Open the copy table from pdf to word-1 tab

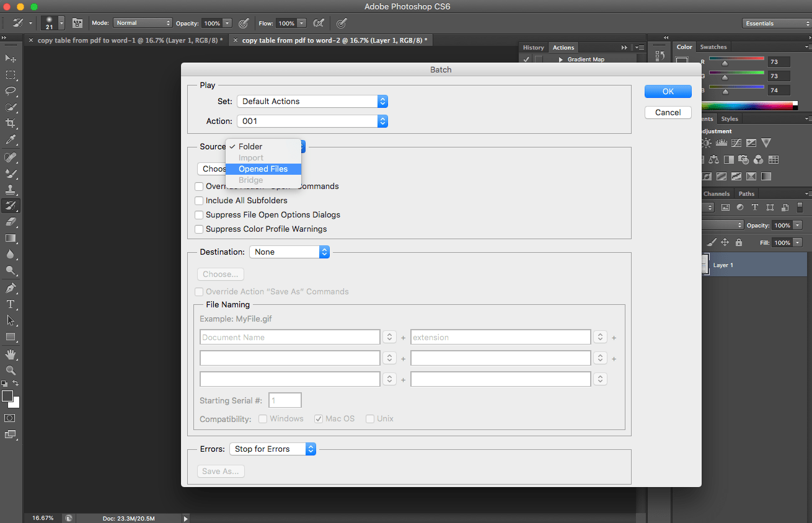coord(130,40)
